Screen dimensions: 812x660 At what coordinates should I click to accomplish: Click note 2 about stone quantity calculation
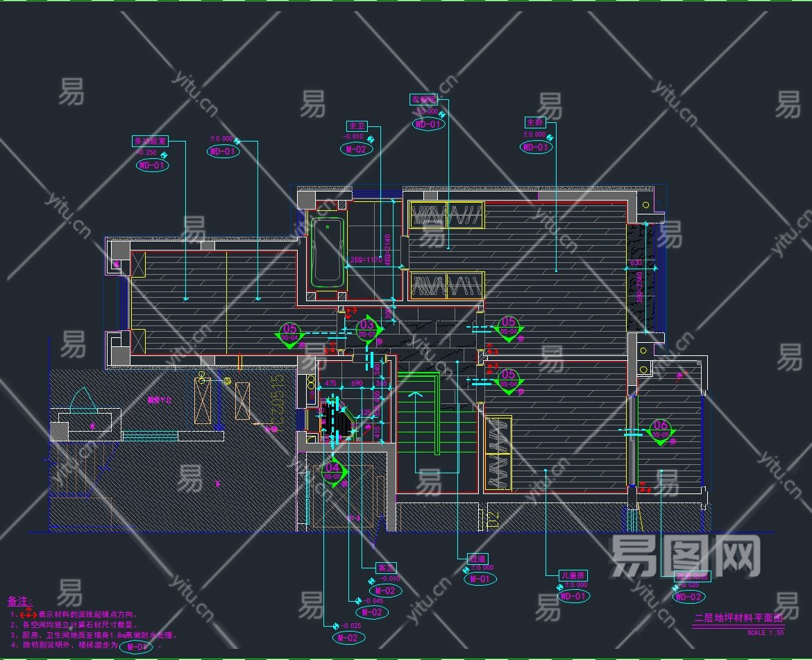coord(74,625)
